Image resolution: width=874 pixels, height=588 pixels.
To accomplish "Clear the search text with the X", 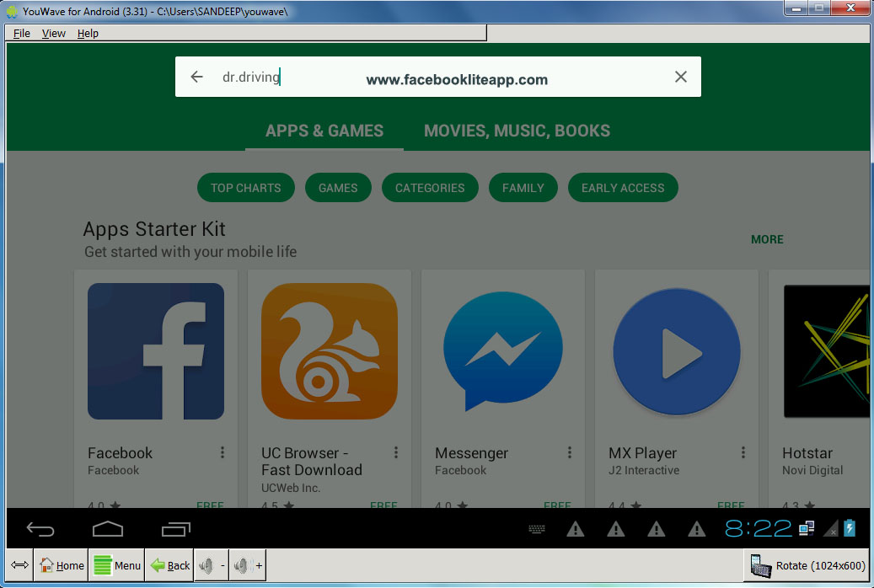I will point(681,77).
